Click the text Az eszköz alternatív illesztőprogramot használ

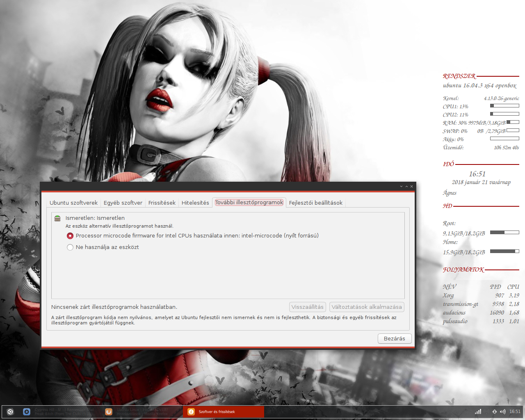119,226
